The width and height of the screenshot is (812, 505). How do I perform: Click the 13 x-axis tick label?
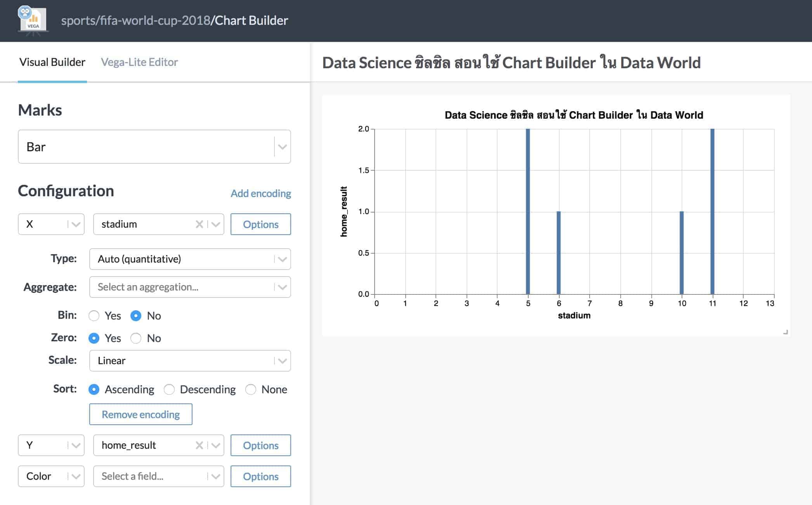(770, 303)
